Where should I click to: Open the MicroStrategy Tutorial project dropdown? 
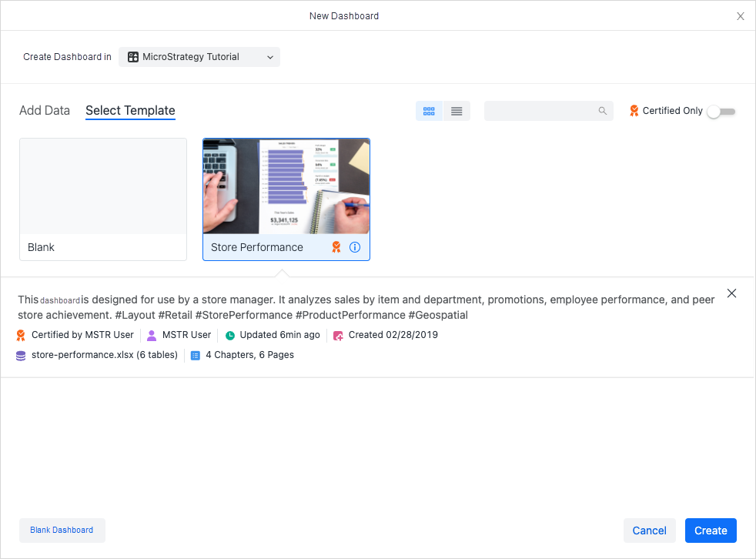(199, 57)
